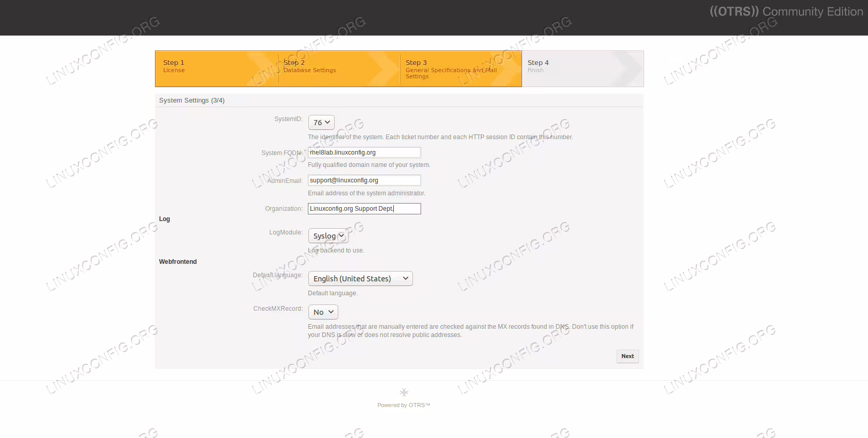Click the Next button

(628, 357)
